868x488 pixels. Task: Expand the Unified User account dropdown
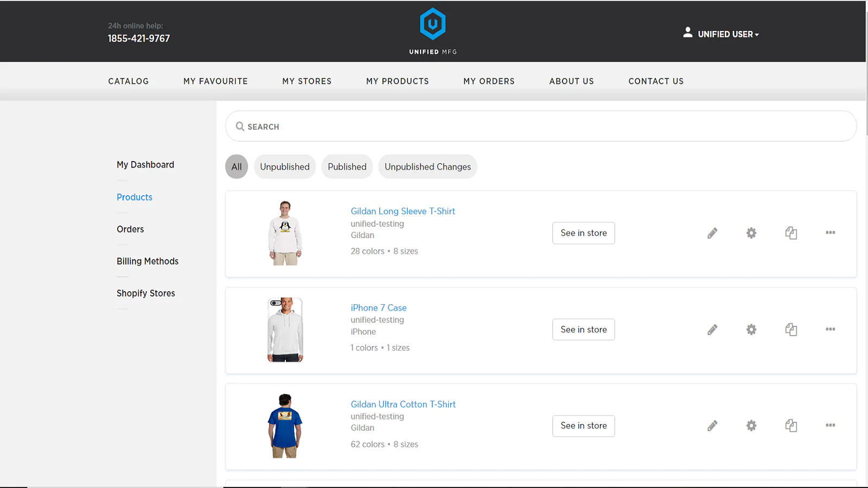tap(722, 34)
